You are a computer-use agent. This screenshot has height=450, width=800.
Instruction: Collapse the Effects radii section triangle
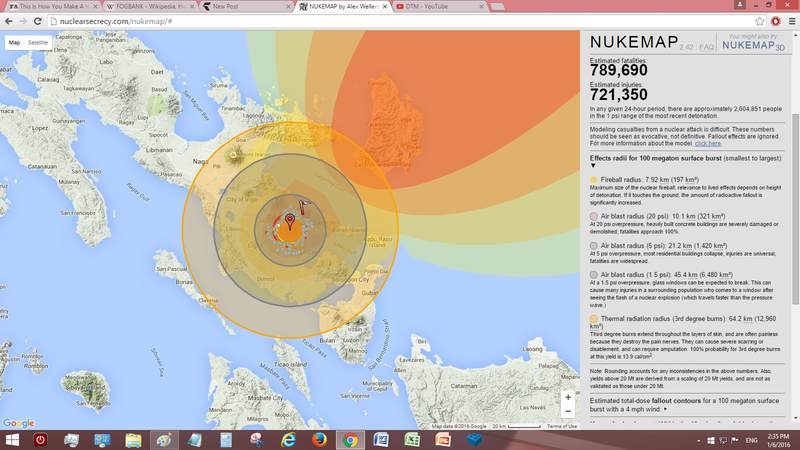[593, 166]
